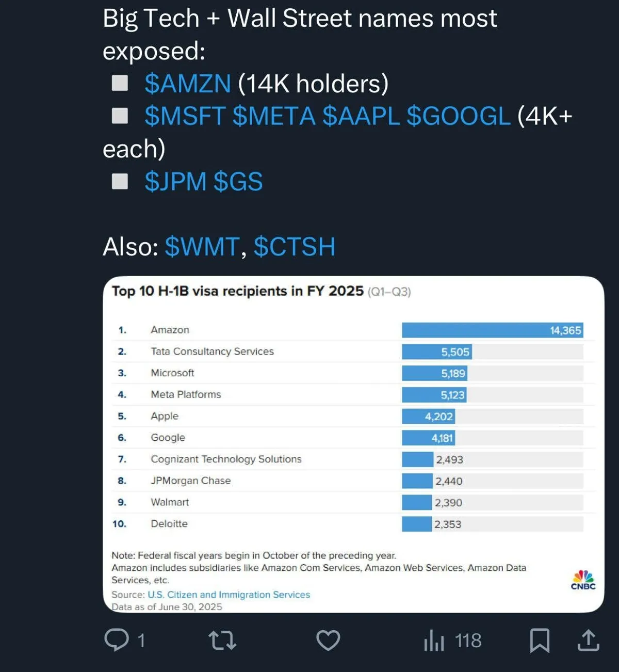Open the $GS ticker cashtag
The image size is (619, 672).
[238, 182]
